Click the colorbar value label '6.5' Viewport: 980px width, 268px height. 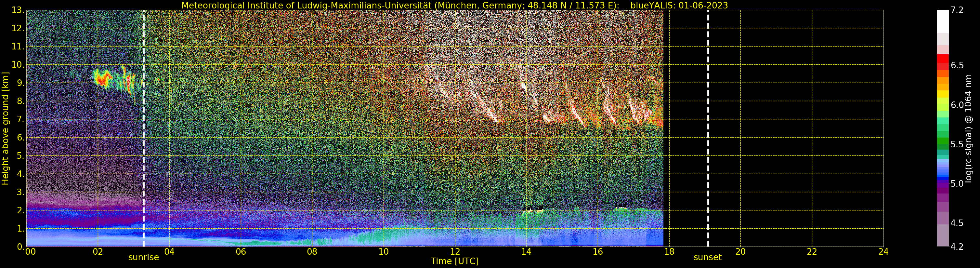pos(957,65)
